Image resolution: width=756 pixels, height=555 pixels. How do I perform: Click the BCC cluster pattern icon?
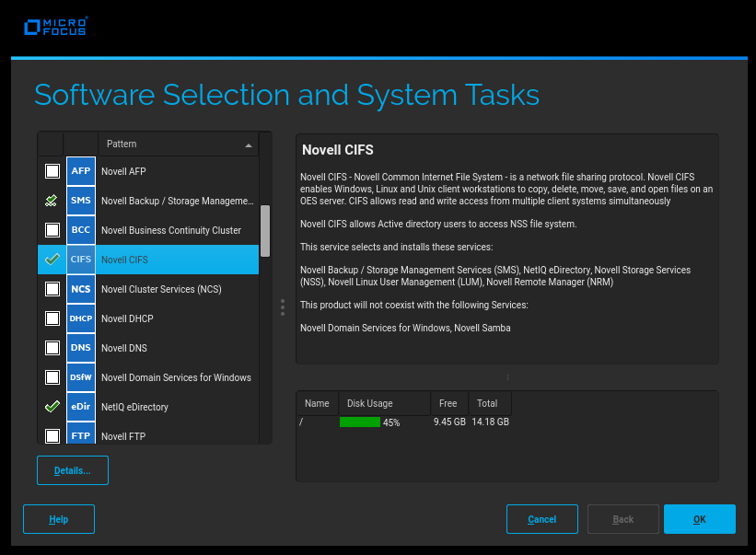81,230
